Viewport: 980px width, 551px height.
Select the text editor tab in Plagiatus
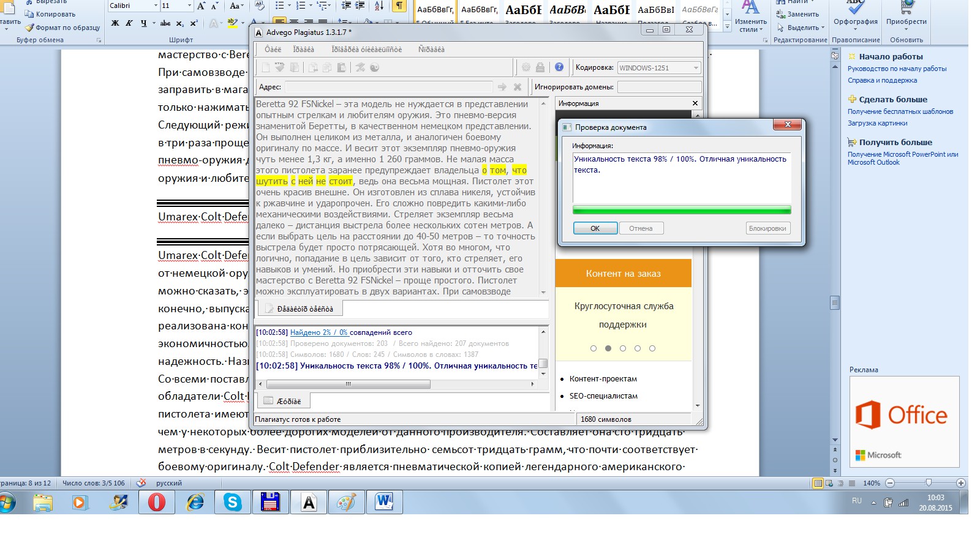point(299,309)
